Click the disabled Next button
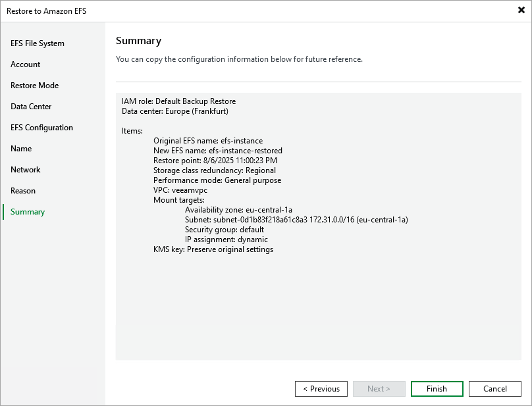 379,389
